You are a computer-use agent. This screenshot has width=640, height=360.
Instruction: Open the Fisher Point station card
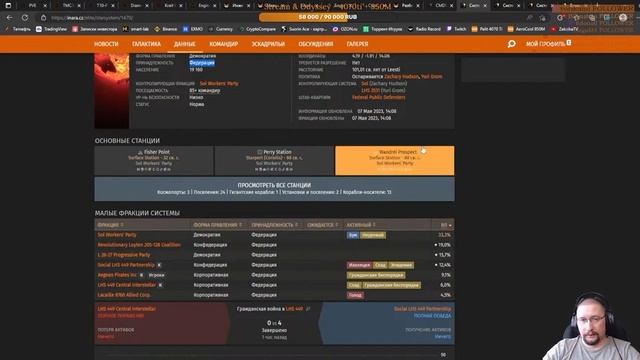pos(154,161)
